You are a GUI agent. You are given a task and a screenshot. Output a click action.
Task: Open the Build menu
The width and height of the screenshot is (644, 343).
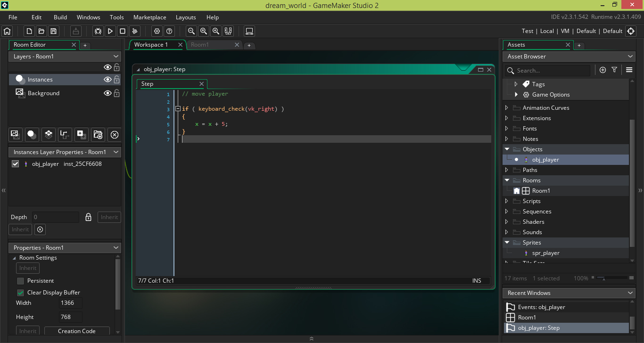pos(60,17)
